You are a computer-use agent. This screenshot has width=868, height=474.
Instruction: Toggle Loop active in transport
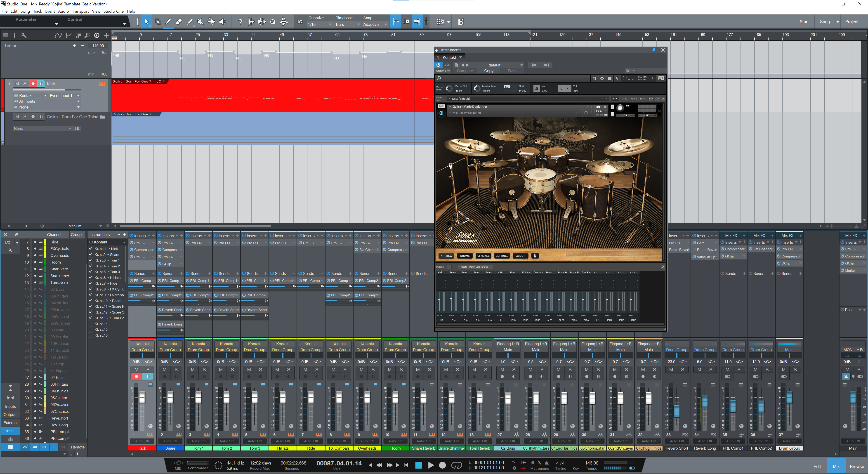click(456, 465)
